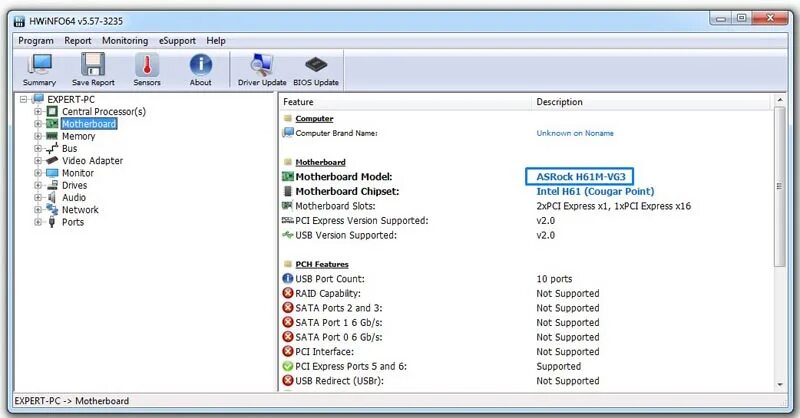The image size is (800, 418).
Task: Click the icon beside Motherboard Chipset
Action: [288, 191]
